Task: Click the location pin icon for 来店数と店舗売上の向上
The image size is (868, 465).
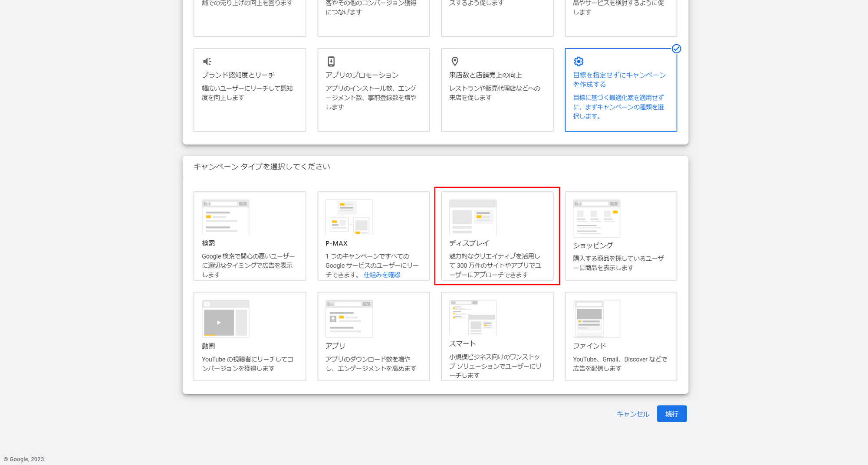Action: (455, 62)
